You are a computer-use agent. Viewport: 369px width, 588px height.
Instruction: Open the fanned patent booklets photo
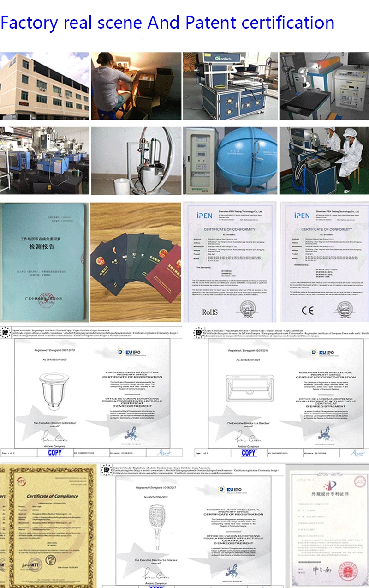[136, 262]
